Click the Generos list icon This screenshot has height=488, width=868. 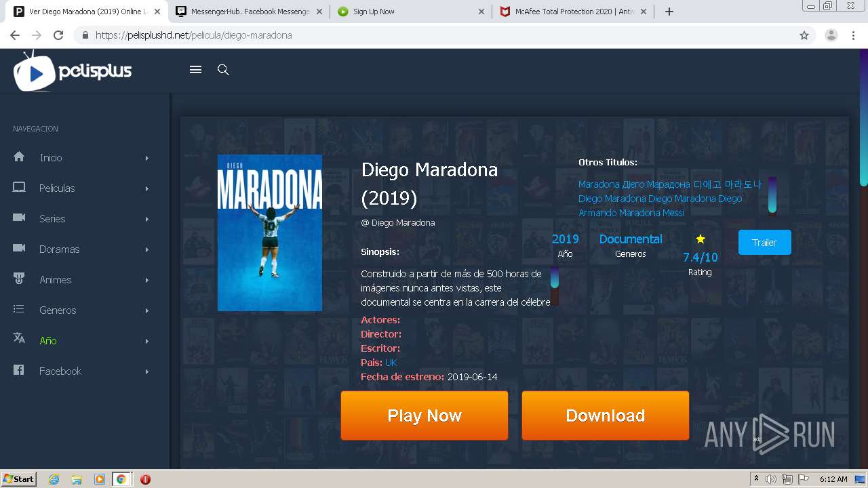tap(19, 309)
